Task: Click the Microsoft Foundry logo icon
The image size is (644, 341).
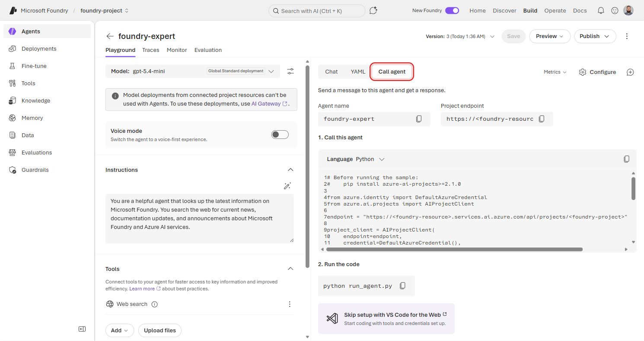Action: [13, 11]
